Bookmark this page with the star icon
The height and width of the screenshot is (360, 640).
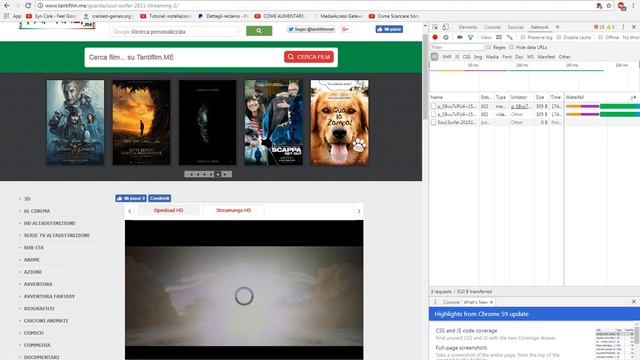tap(609, 6)
